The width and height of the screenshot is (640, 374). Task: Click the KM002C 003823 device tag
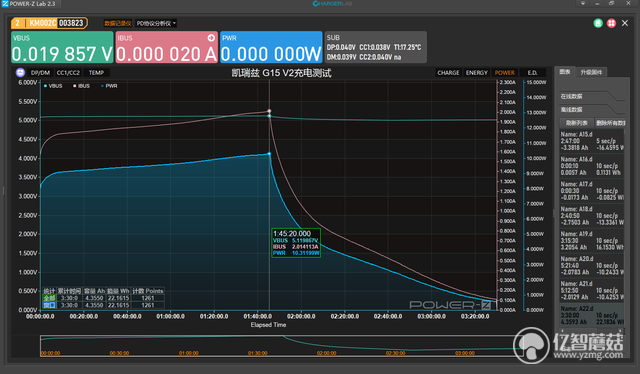point(49,23)
